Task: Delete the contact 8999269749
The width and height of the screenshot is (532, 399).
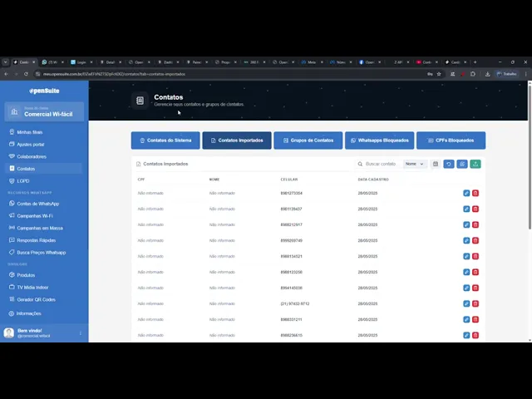Action: (475, 240)
